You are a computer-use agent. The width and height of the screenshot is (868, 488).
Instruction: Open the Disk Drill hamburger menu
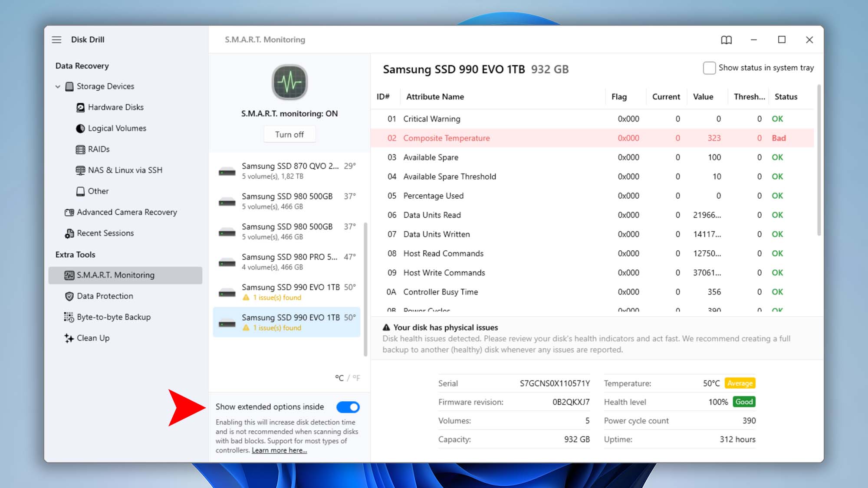pyautogui.click(x=56, y=39)
